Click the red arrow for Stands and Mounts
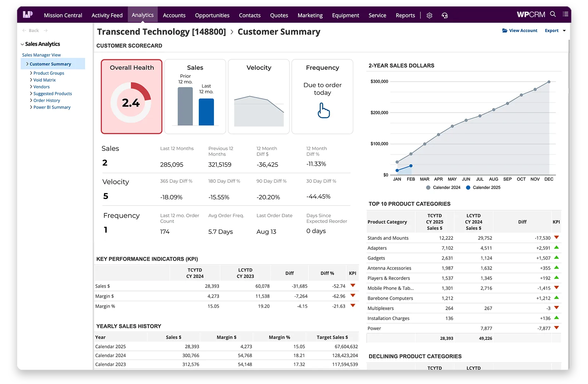The height and width of the screenshot is (384, 588). coord(556,238)
